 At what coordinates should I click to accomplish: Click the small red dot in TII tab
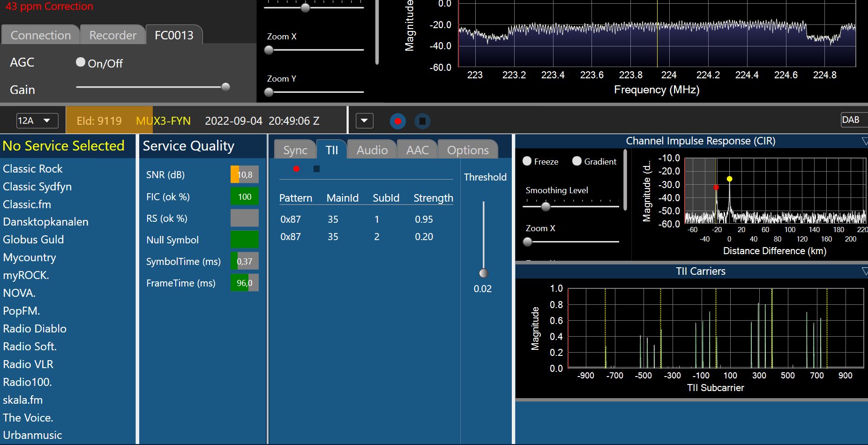(296, 169)
